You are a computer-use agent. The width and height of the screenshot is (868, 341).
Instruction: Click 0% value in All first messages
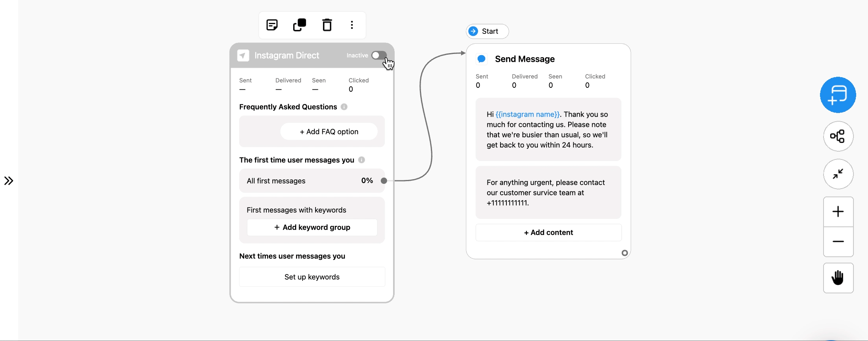pos(367,180)
